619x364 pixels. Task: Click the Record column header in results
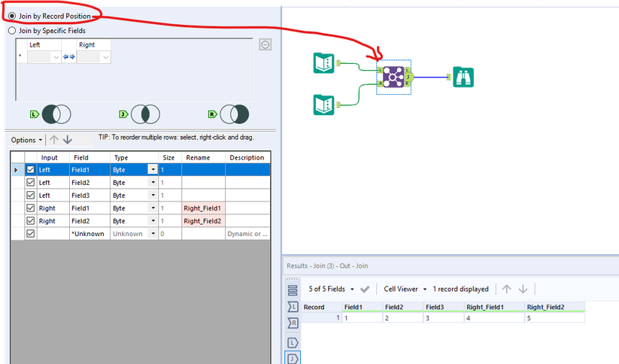[x=322, y=307]
